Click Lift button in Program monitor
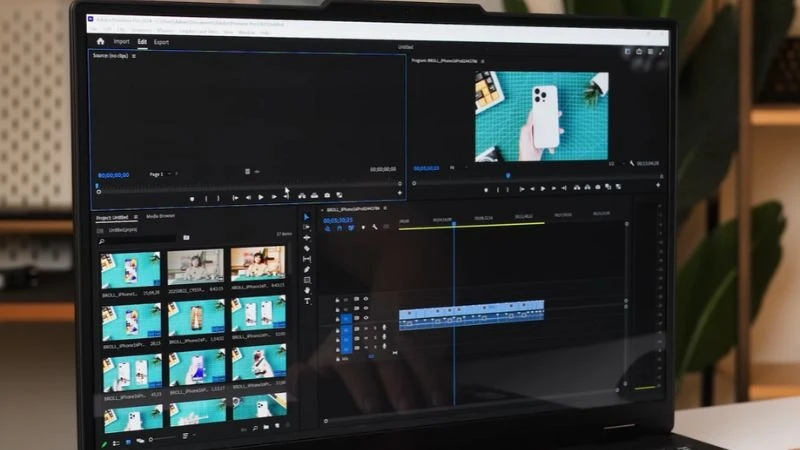 (x=577, y=188)
